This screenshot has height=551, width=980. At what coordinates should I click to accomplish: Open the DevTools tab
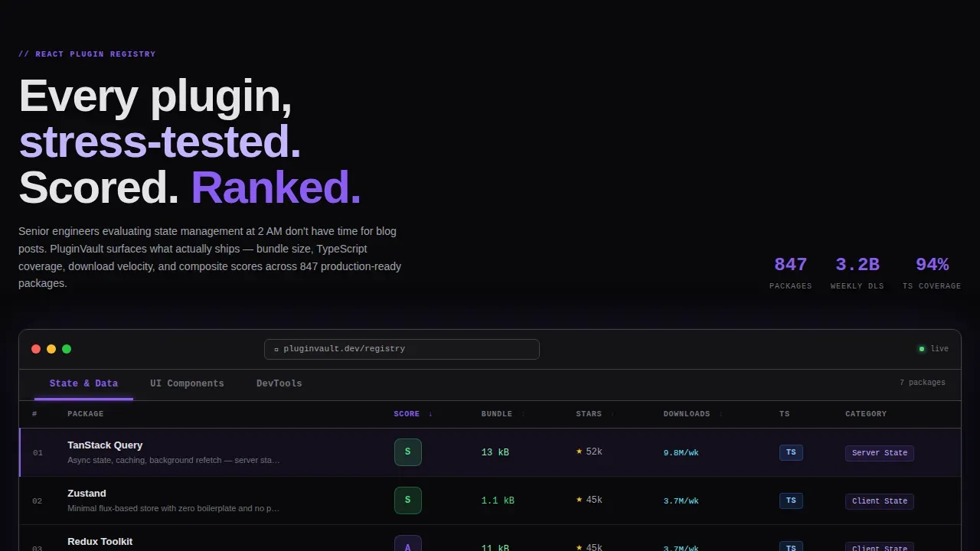[279, 383]
